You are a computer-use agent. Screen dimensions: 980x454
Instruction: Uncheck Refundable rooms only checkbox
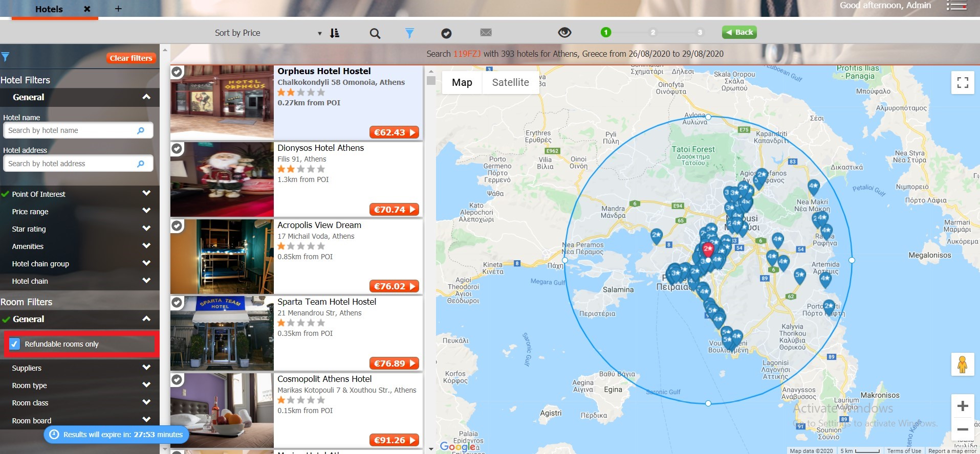[15, 344]
